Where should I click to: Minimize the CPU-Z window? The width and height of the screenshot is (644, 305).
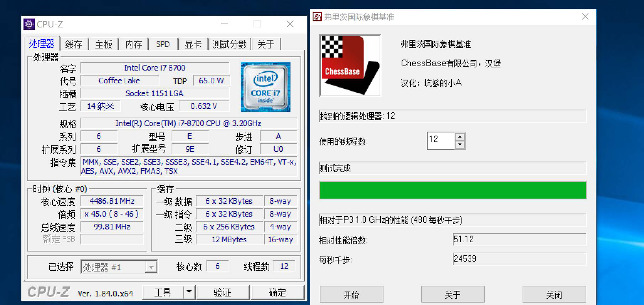tap(225, 24)
